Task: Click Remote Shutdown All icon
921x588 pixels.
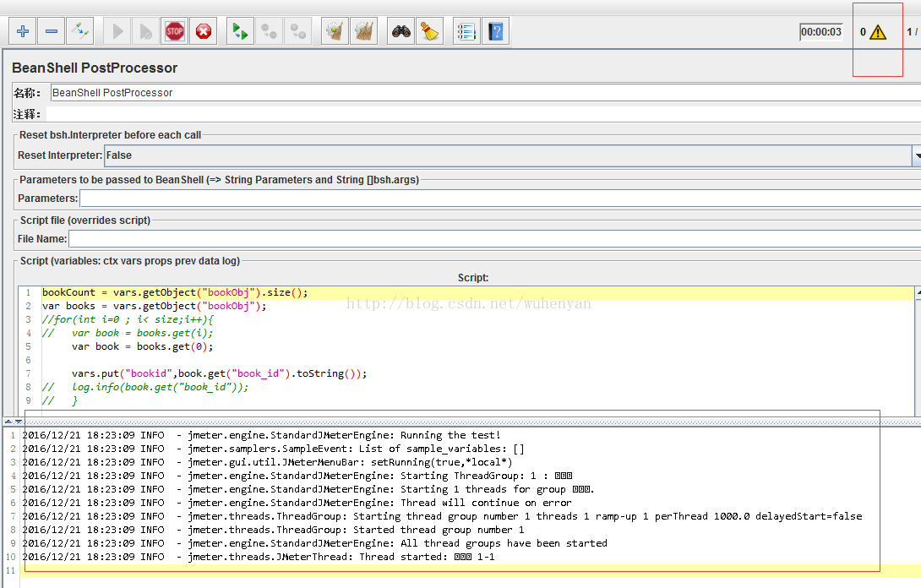Action: coord(297,31)
